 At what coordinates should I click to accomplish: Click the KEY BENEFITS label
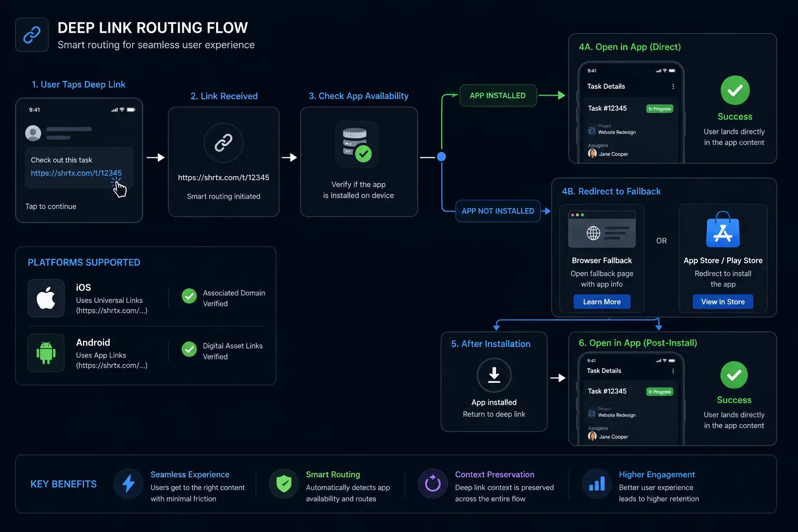tap(63, 484)
